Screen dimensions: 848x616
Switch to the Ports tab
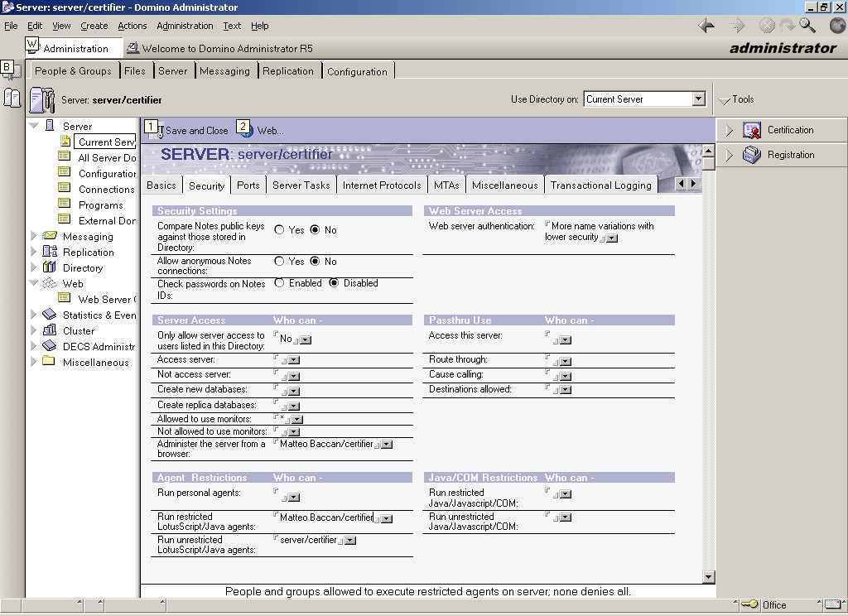point(248,185)
